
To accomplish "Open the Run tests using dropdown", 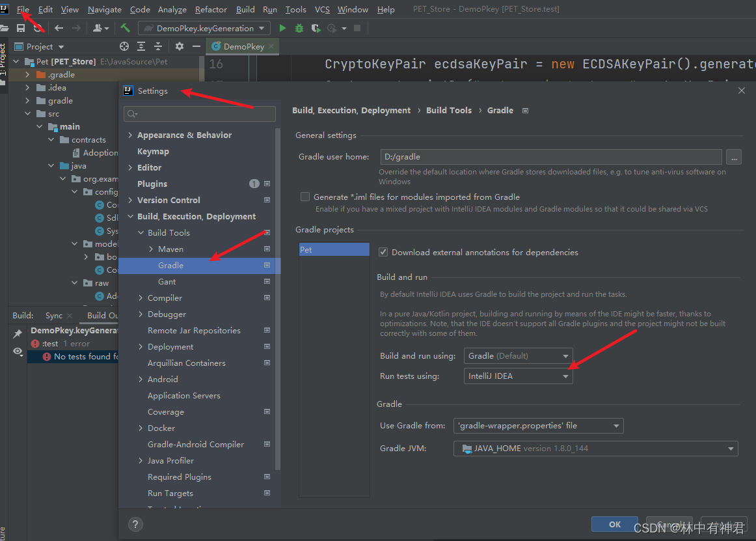I will (519, 376).
